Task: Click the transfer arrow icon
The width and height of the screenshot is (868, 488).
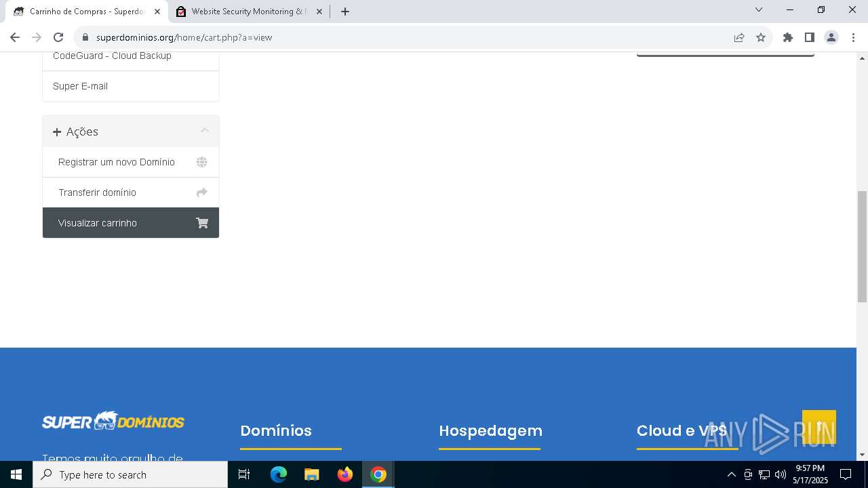Action: click(202, 192)
